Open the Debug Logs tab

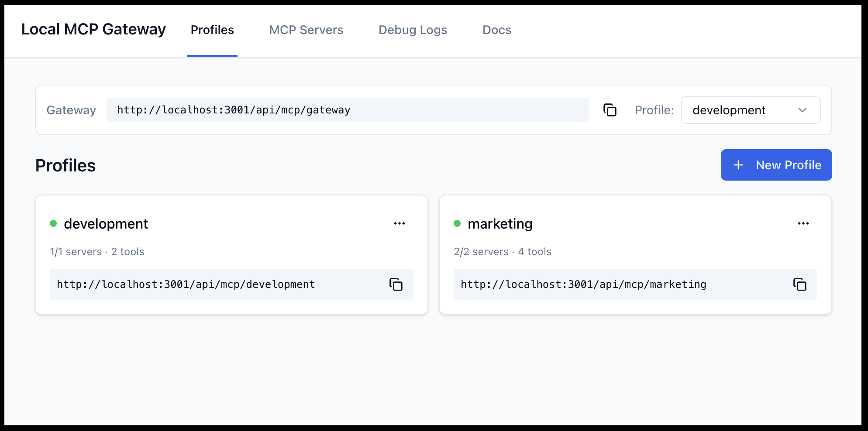[412, 30]
